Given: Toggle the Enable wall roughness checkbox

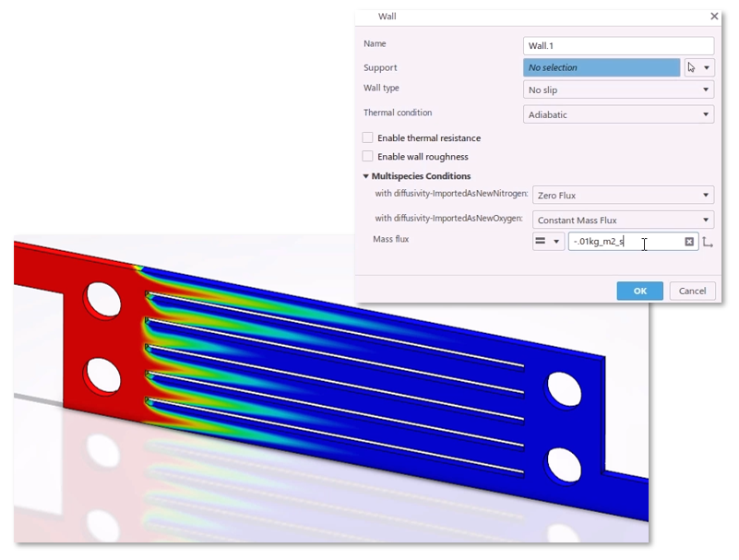Looking at the screenshot, I should coord(368,157).
